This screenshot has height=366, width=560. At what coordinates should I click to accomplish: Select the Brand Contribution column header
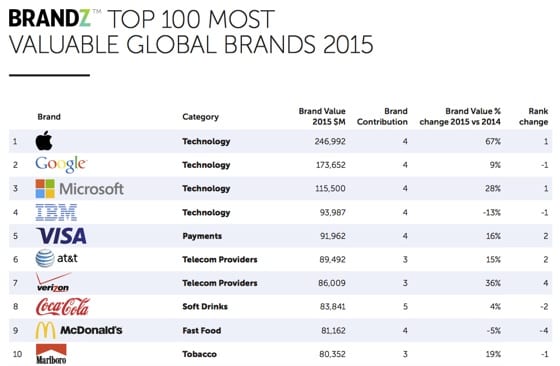tap(382, 116)
